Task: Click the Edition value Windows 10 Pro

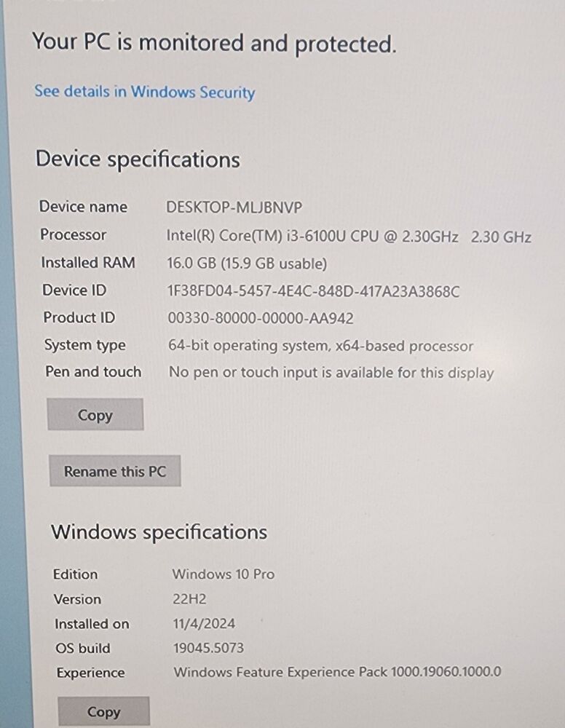Action: click(x=224, y=574)
